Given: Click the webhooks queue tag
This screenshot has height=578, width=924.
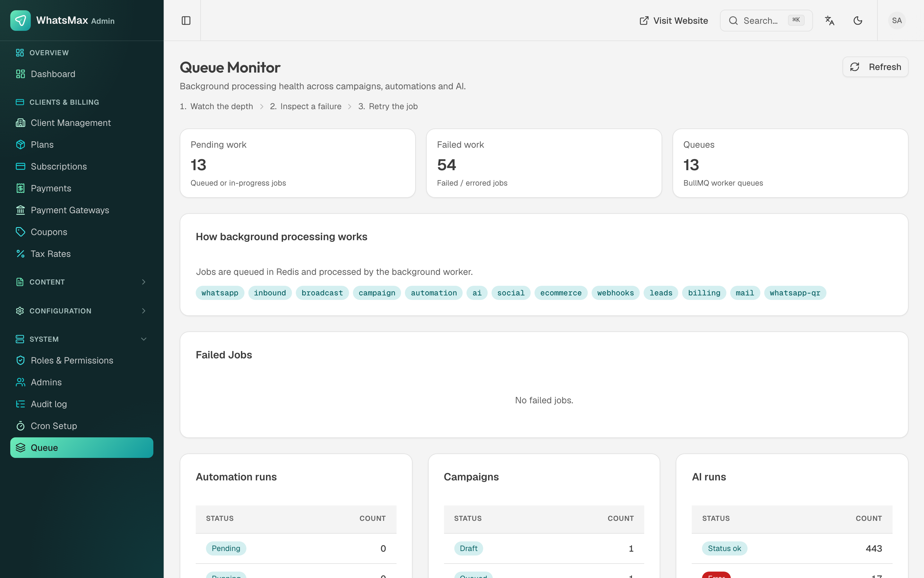Looking at the screenshot, I should 615,293.
